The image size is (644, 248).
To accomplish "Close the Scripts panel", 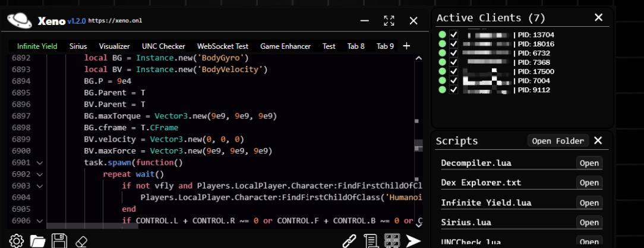I will pyautogui.click(x=598, y=141).
